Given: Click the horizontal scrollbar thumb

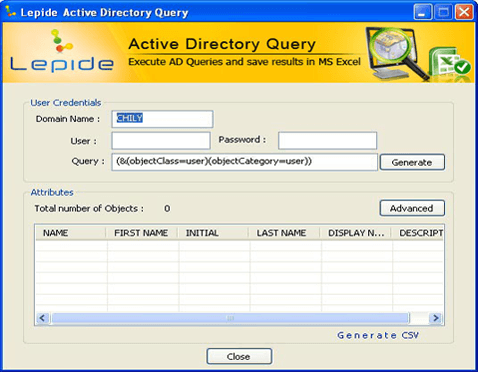Looking at the screenshot, I should click(230, 318).
